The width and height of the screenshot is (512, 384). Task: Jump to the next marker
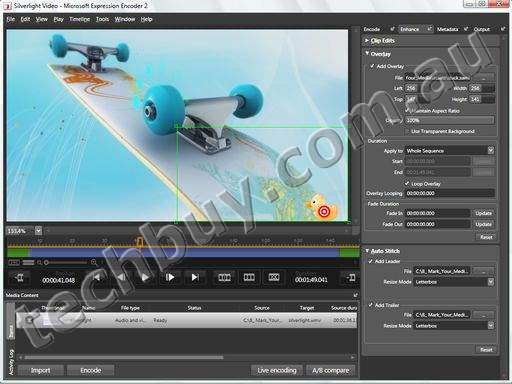[194, 277]
